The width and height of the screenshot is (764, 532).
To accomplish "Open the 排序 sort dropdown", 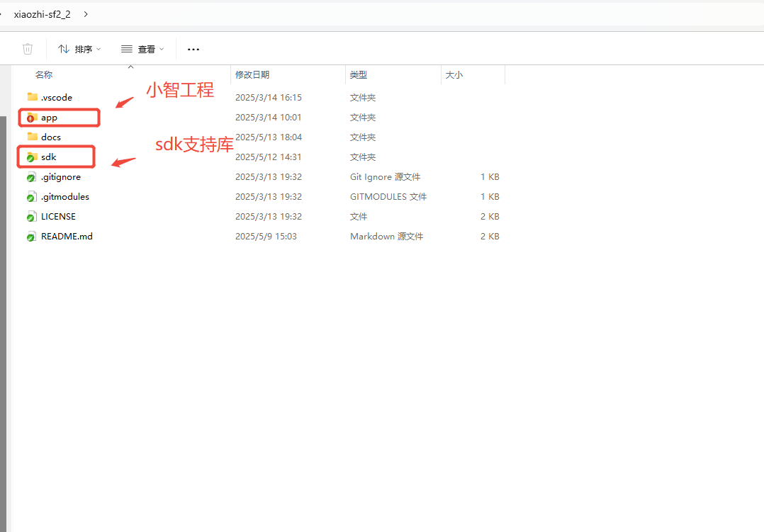I will pyautogui.click(x=79, y=49).
